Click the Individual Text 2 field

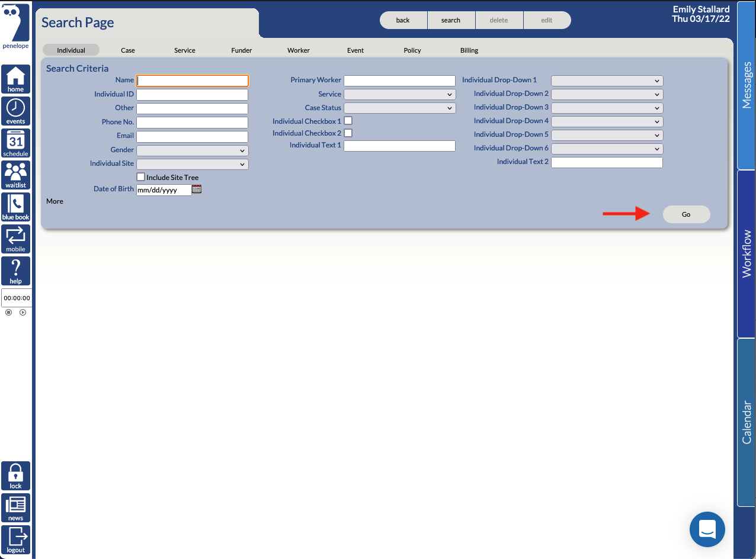point(607,162)
